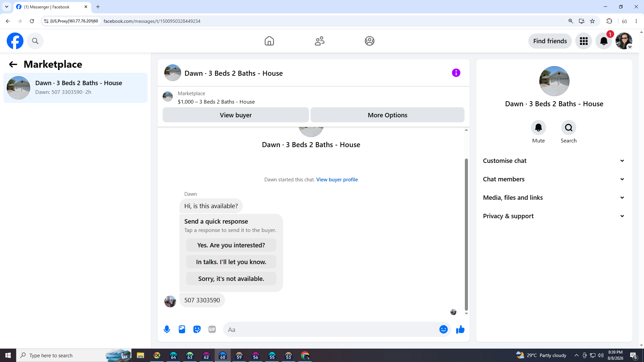This screenshot has width=644, height=362.
Task: Open the weather widget showing 29°C
Action: click(541, 355)
